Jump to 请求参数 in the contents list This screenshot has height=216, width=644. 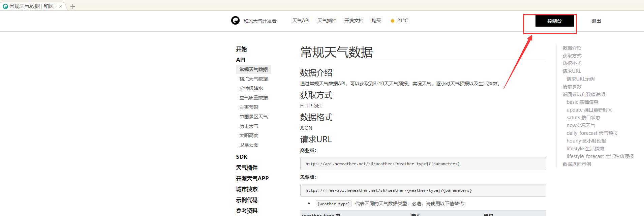(x=572, y=87)
